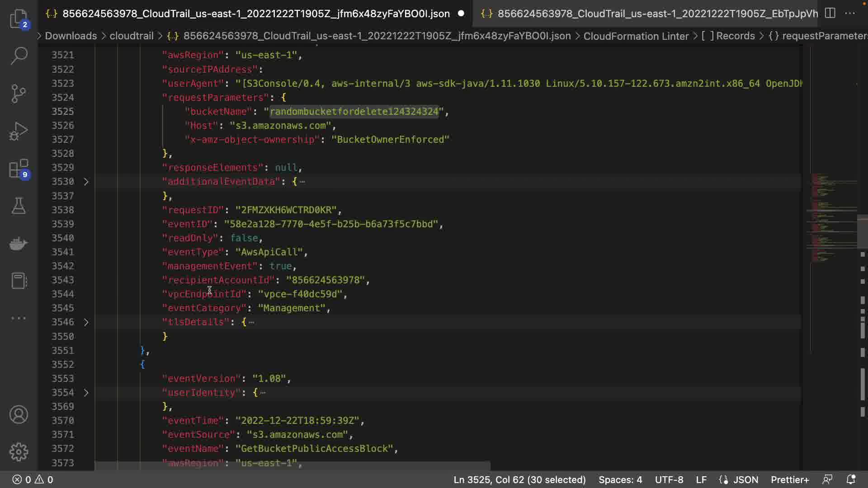Expand the additionalEventData fold at line 3530

(x=86, y=182)
